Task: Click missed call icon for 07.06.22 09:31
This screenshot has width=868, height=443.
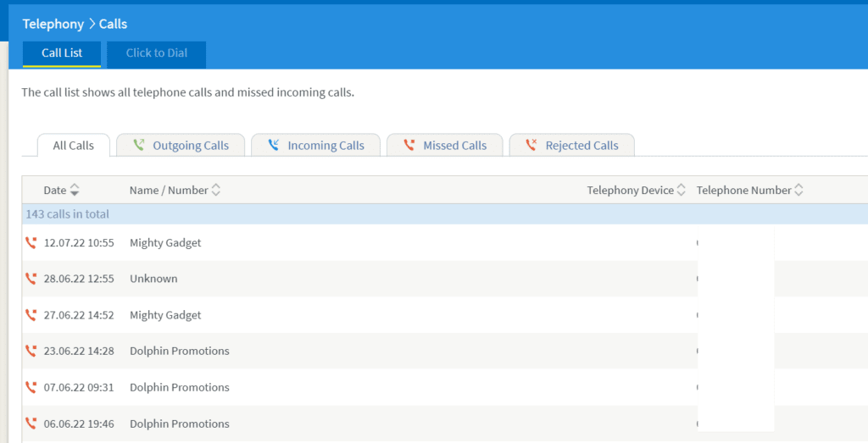Action: coord(31,387)
